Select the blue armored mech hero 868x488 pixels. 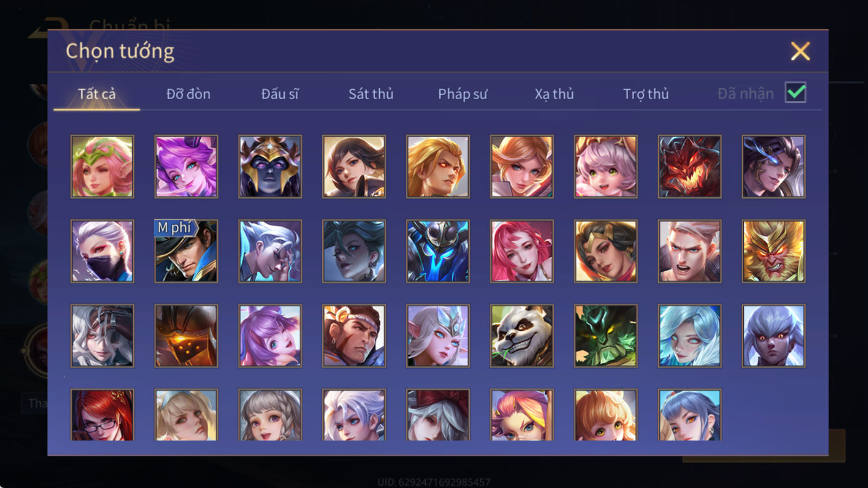point(438,251)
